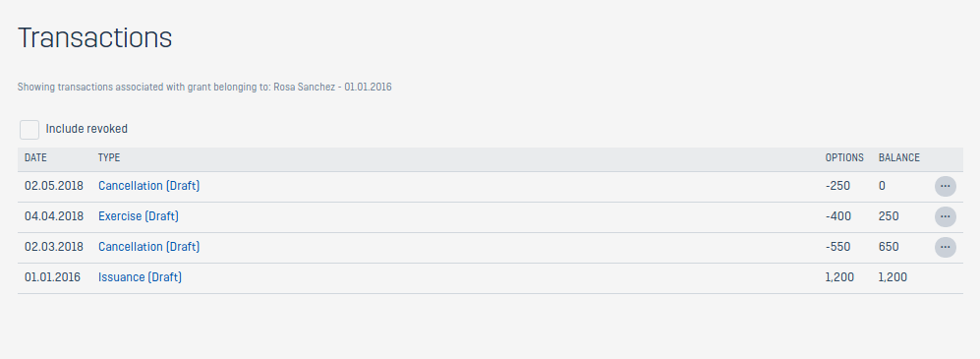
Task: Open more-options menu for 02.05.2018 Cancellation
Action: tap(945, 186)
